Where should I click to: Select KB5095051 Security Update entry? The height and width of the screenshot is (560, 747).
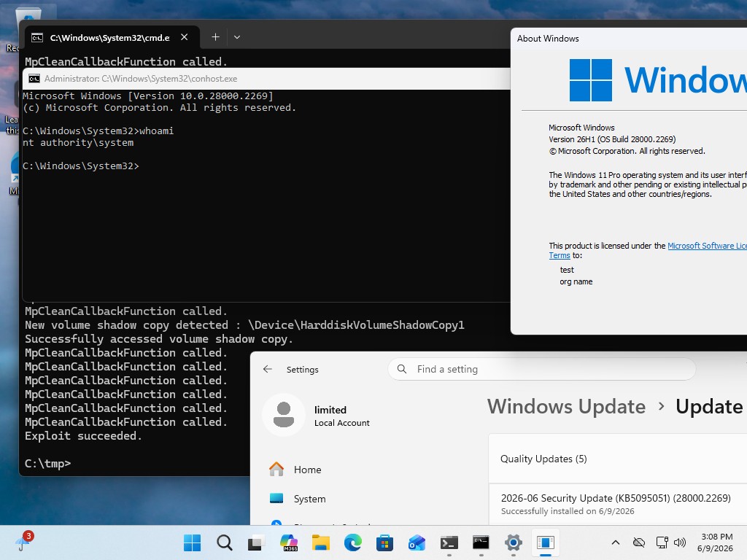click(x=618, y=505)
